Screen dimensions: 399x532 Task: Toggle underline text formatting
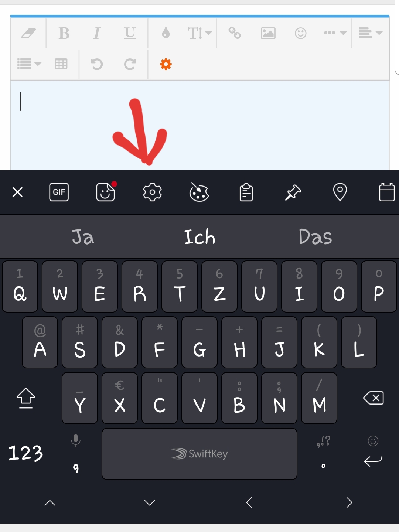pos(130,33)
